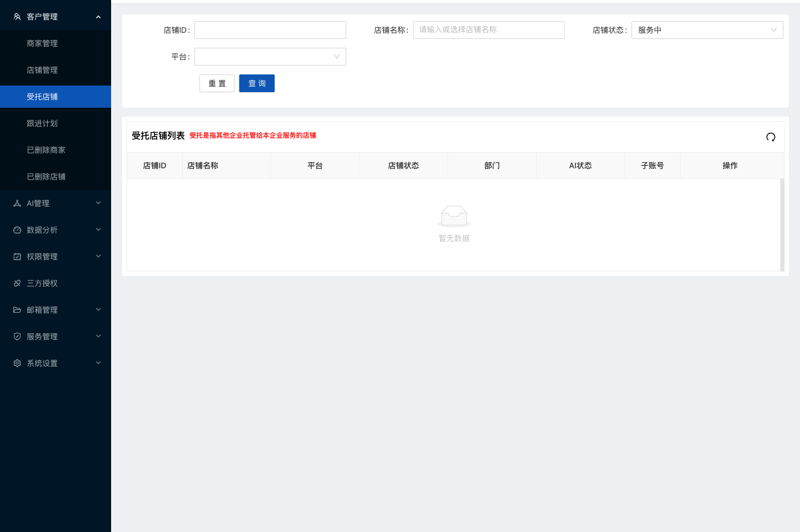This screenshot has height=532, width=800.
Task: Click the AI状态 column header
Action: [581, 165]
